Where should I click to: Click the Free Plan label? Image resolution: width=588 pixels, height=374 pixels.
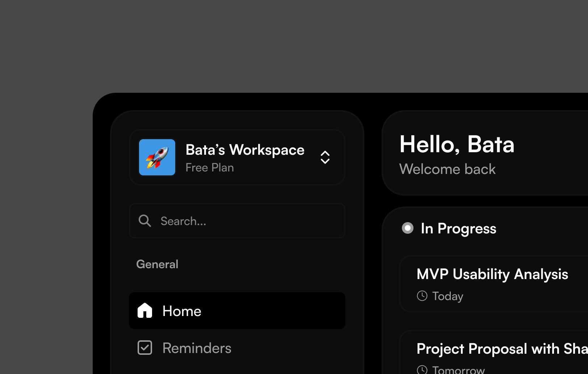[210, 168]
